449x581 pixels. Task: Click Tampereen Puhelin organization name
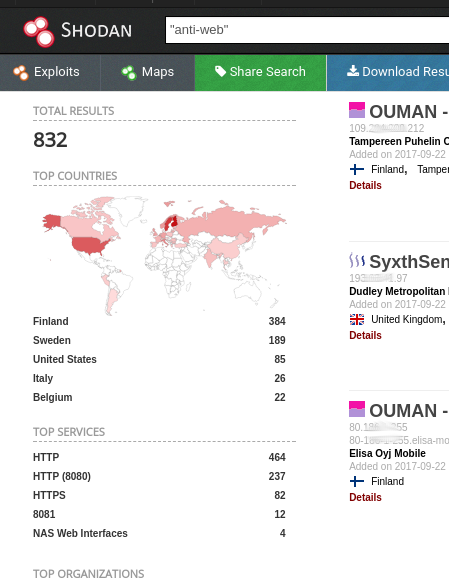[x=399, y=141]
